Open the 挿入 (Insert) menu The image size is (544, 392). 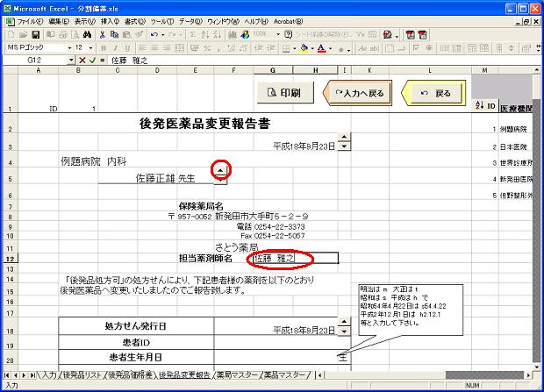click(x=110, y=20)
